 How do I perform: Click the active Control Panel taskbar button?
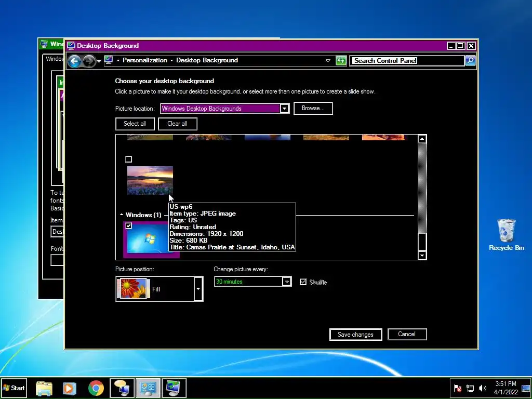click(x=148, y=388)
